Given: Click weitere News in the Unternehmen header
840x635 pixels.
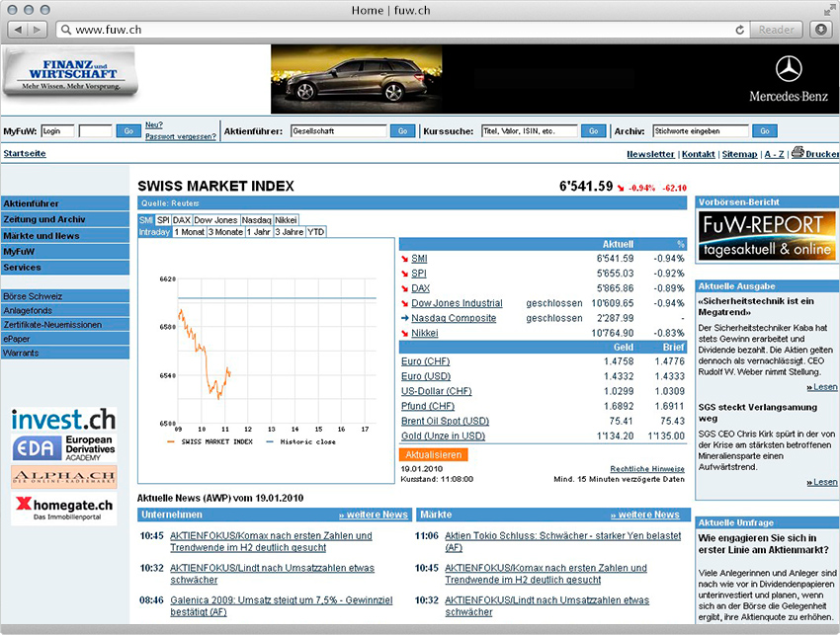Looking at the screenshot, I should pos(374,515).
